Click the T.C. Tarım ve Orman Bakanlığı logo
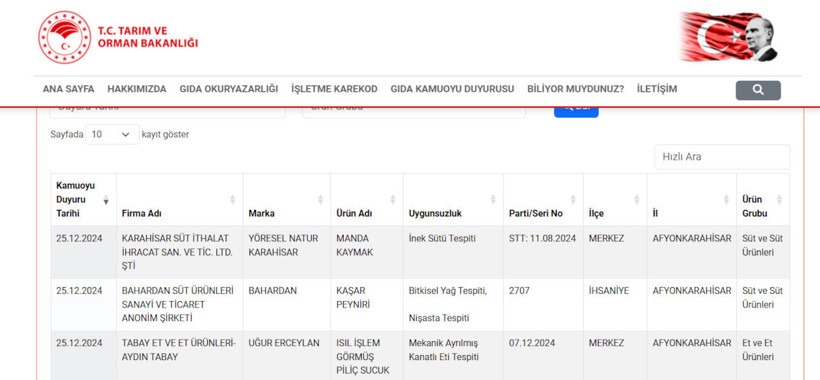 coord(118,37)
